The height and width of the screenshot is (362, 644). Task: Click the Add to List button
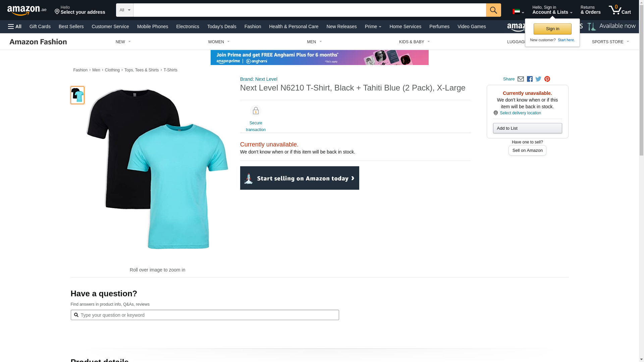[x=527, y=128]
